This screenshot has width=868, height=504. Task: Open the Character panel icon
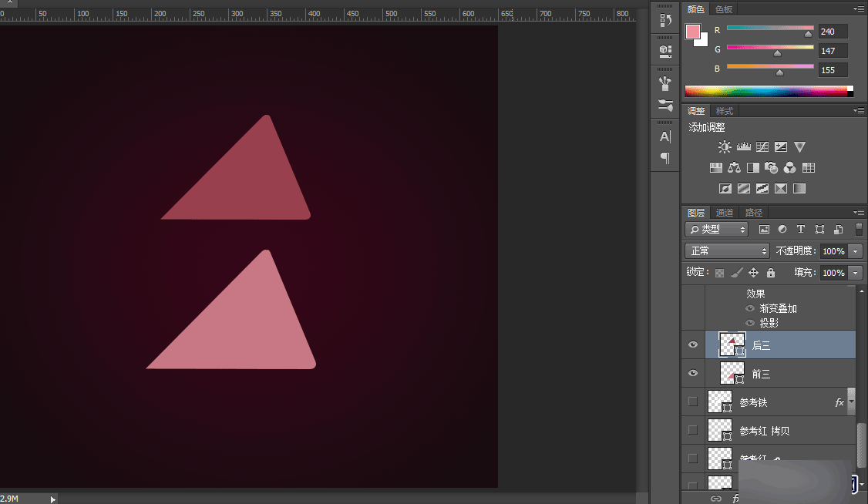click(665, 136)
